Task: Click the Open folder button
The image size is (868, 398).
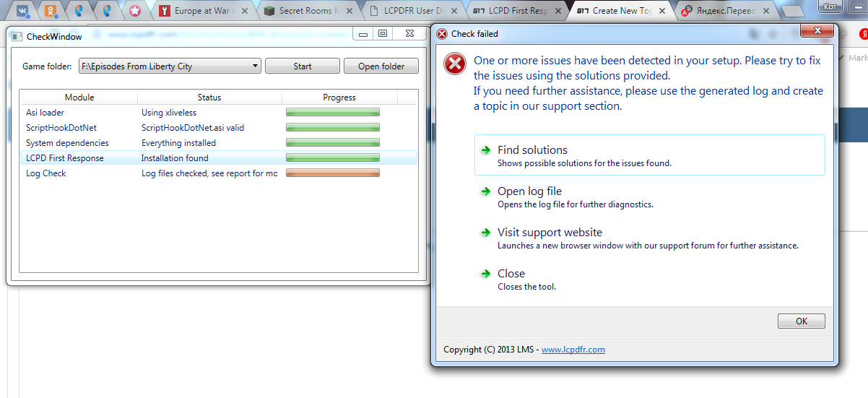Action: coord(381,66)
